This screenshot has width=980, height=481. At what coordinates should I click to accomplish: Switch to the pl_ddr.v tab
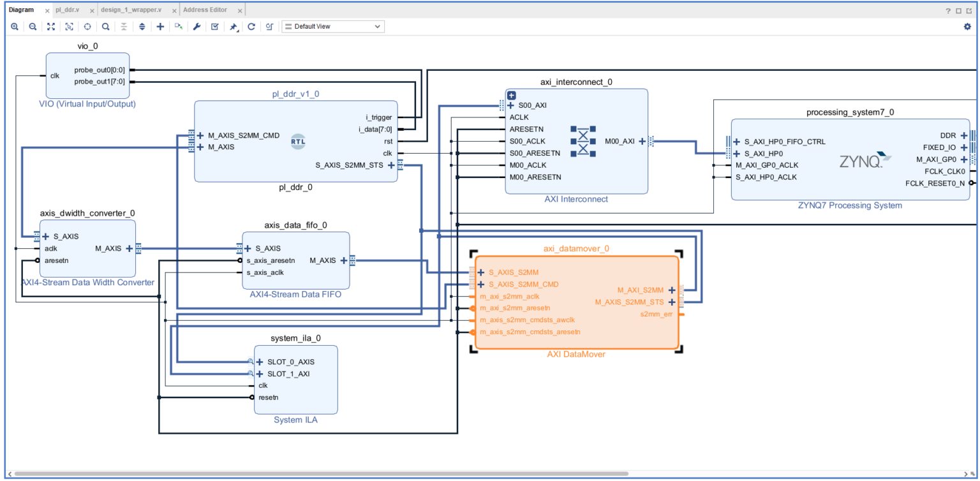68,10
